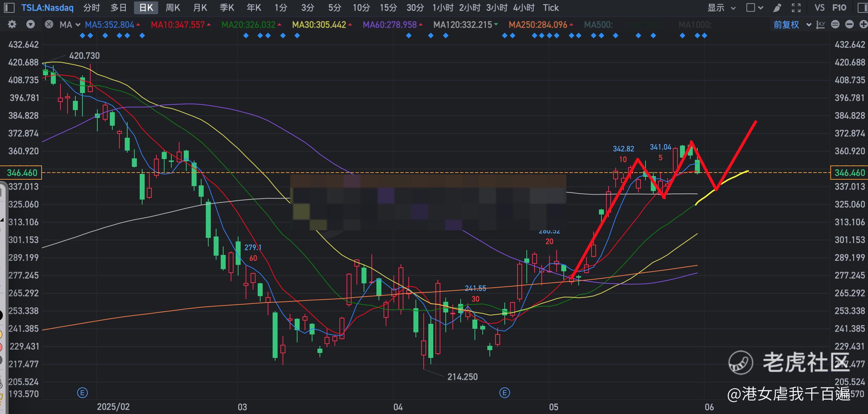
Task: Select the 1小时 timeframe
Action: pos(443,7)
